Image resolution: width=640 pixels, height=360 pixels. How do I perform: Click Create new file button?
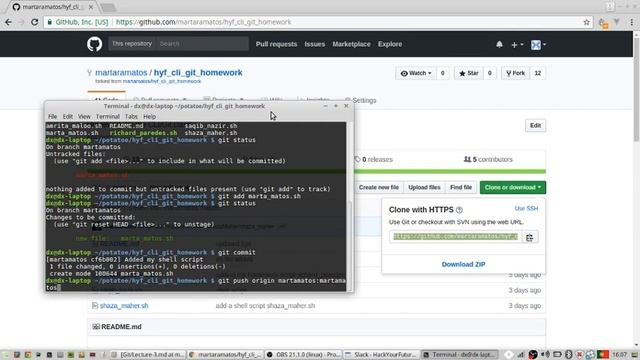379,187
